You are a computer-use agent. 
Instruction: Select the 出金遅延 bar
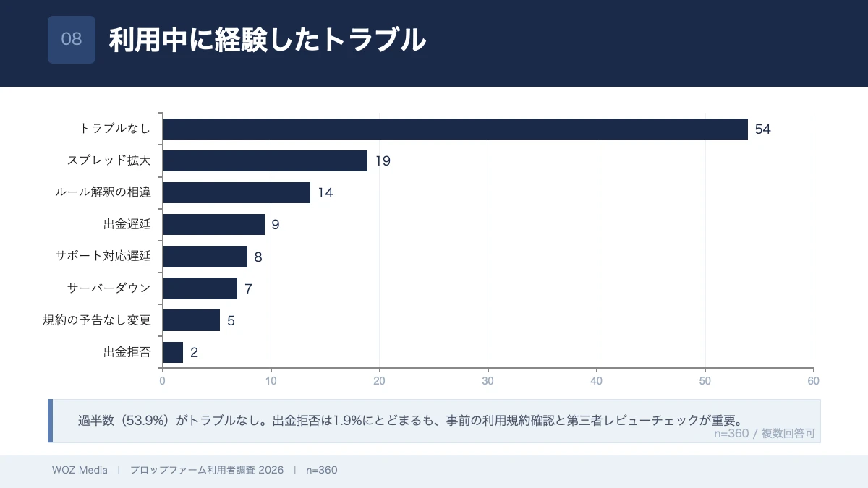click(x=213, y=225)
